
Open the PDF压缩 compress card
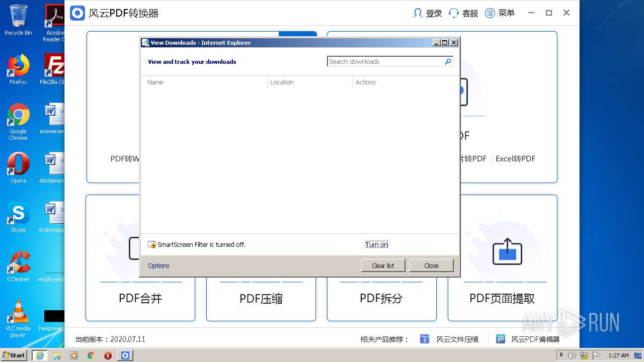[261, 299]
